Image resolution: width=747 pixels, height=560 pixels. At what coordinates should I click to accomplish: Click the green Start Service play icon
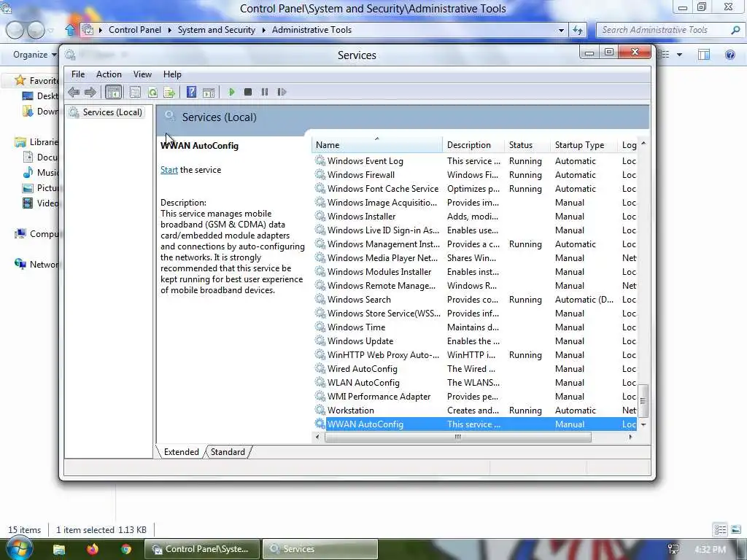[x=231, y=92]
